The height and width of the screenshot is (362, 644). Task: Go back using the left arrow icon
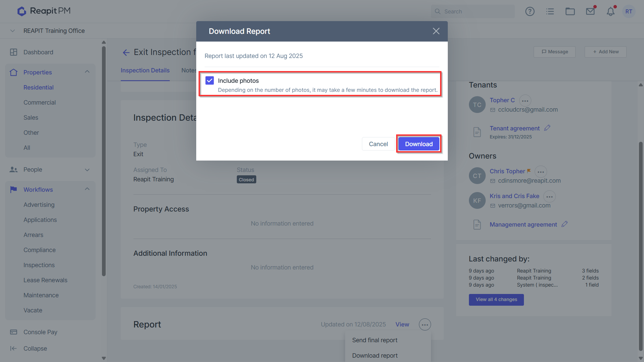(126, 52)
